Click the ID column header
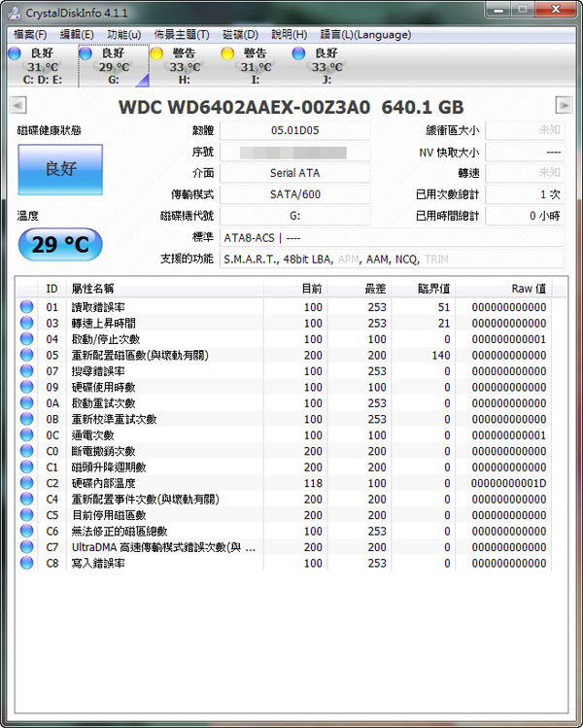 tap(52, 289)
